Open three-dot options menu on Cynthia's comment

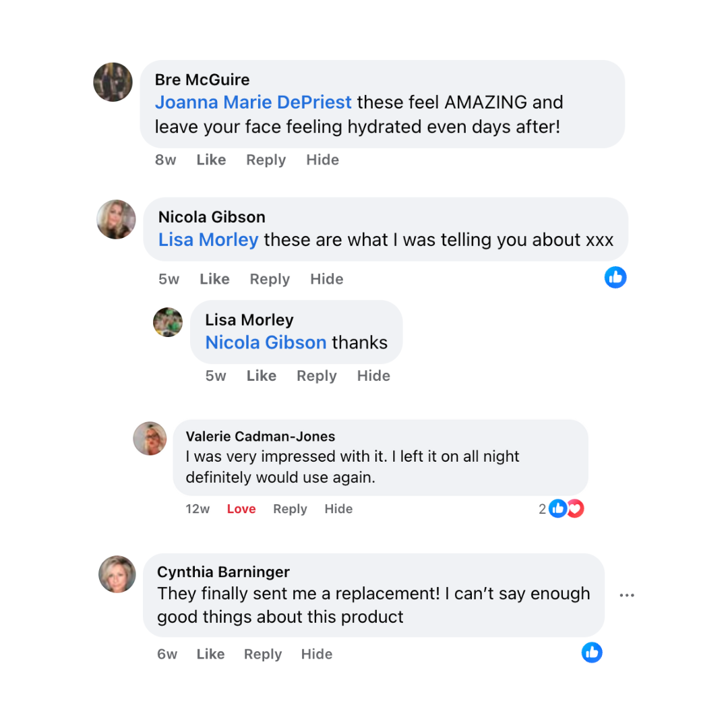(627, 595)
